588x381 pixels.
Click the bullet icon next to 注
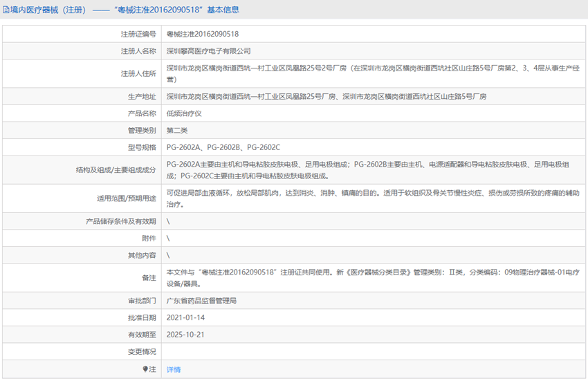(x=145, y=369)
